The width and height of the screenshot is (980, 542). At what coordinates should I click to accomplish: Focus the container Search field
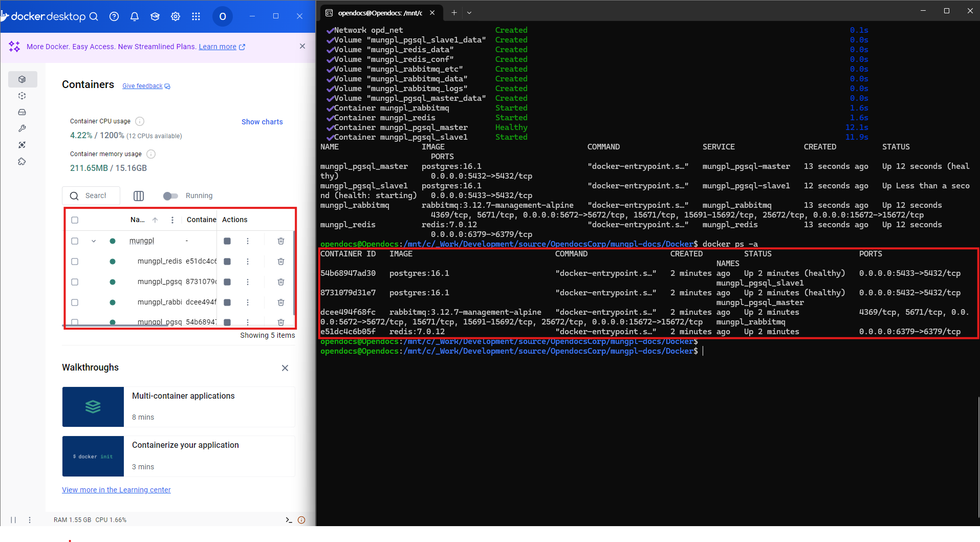(91, 196)
